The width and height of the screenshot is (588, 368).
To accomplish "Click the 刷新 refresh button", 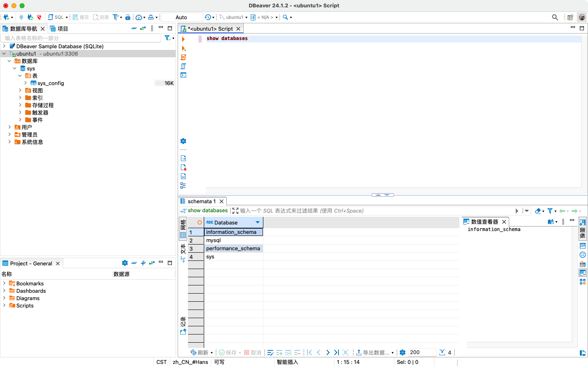I will click(200, 352).
